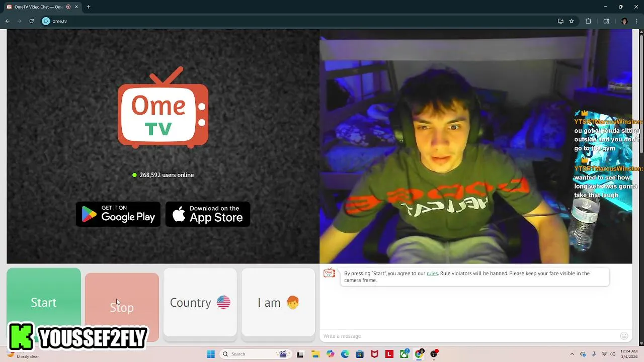Screen dimensions: 644x362
Task: Show hidden system tray icons
Action: tap(572, 354)
